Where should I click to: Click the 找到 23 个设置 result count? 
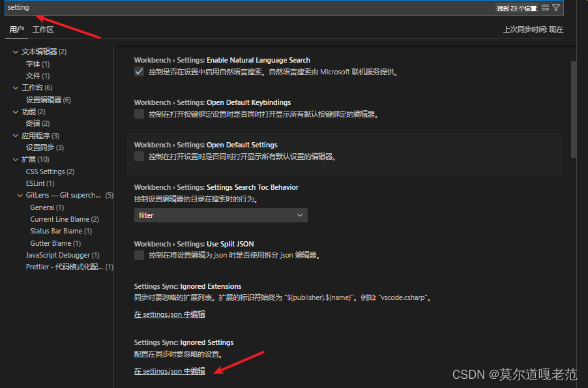tap(517, 8)
